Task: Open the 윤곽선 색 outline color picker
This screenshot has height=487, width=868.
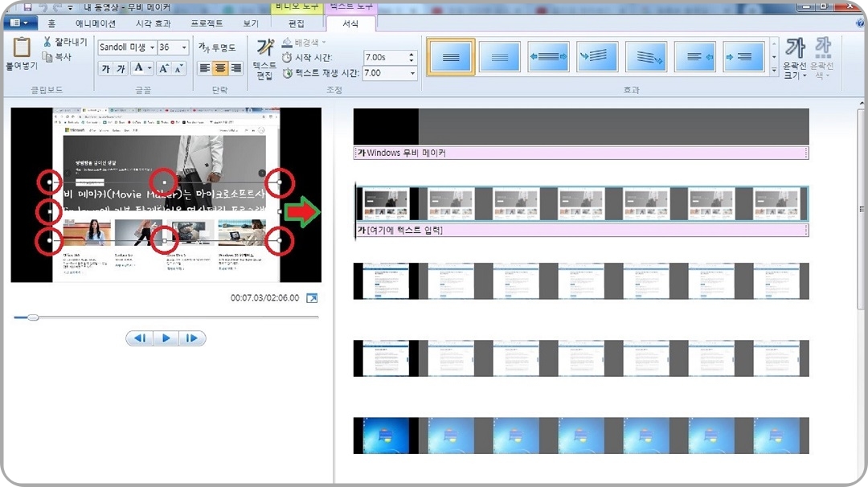Action: (822, 59)
